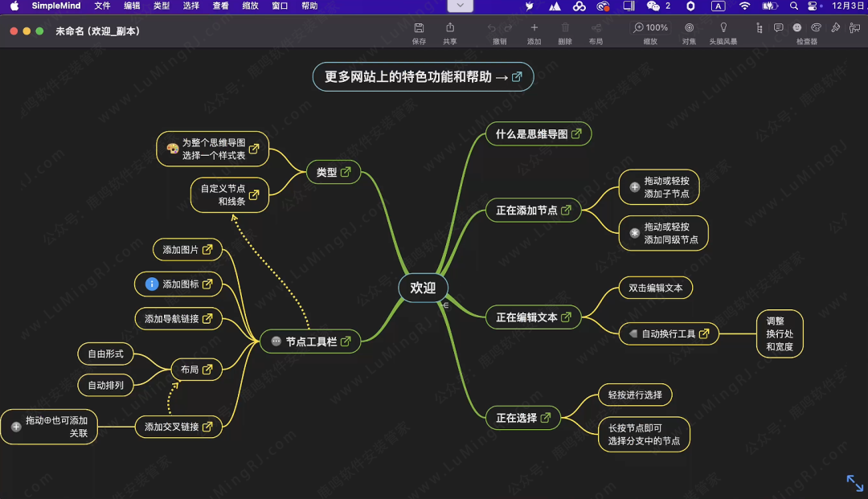Open the layout settings
The image size is (868, 499).
coord(595,27)
